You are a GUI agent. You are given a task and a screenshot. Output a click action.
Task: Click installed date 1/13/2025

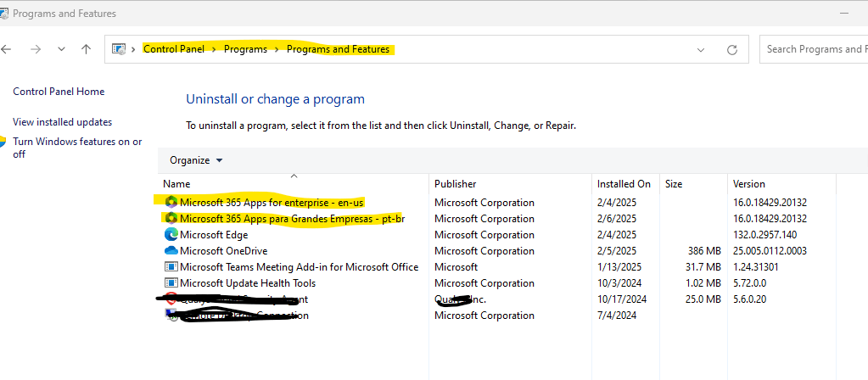click(x=619, y=266)
